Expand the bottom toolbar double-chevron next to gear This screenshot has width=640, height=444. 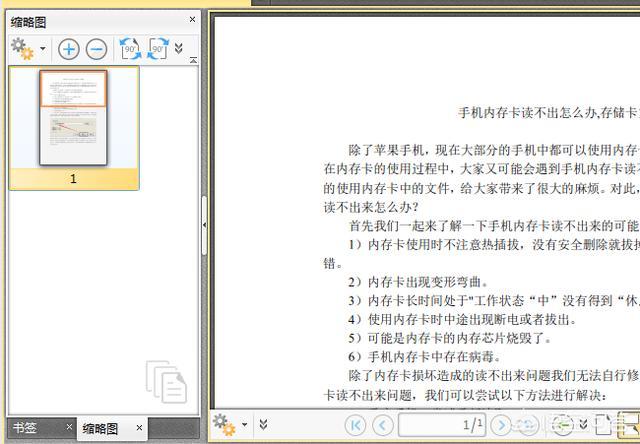tap(263, 424)
